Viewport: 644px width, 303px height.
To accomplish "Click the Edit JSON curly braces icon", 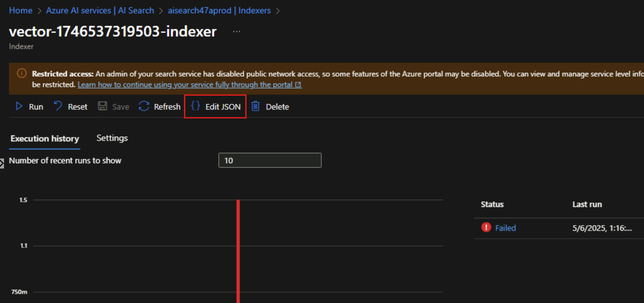I will pyautogui.click(x=195, y=106).
